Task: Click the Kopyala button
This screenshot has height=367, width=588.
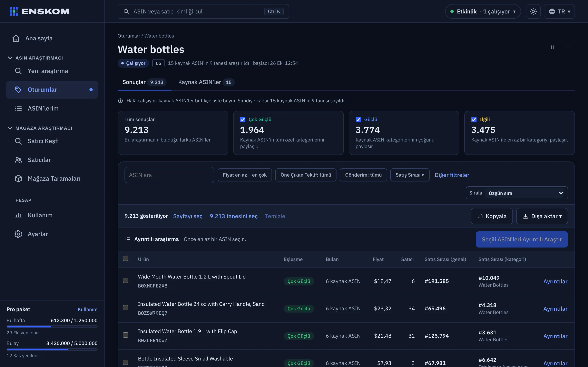Action: (492, 216)
